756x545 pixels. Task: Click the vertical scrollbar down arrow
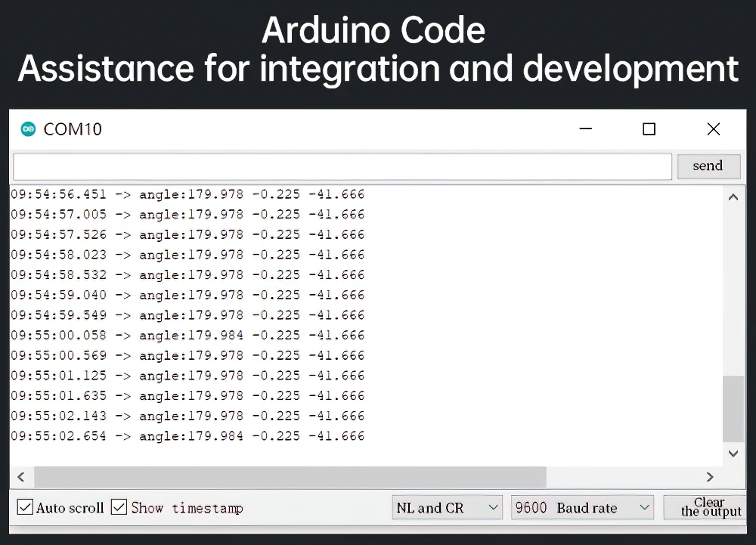click(733, 454)
